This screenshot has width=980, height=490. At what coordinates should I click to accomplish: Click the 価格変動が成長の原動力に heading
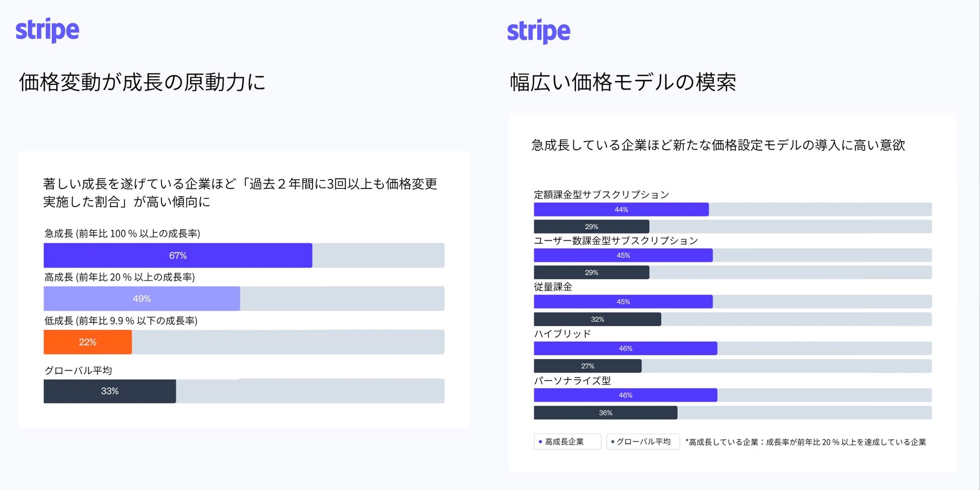pyautogui.click(x=142, y=82)
